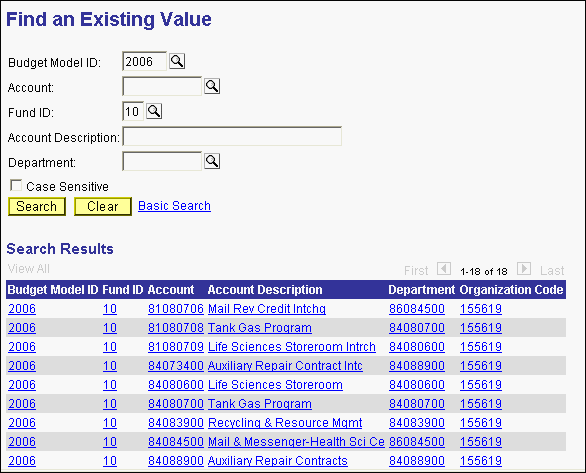Focus the Budget Model ID input field
Viewport: 586px width, 473px height.
[x=144, y=61]
